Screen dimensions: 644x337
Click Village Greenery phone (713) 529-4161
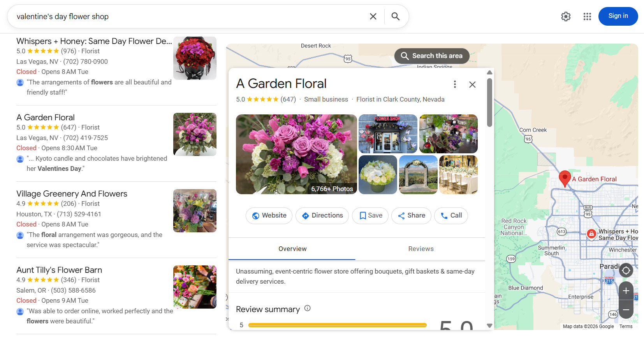click(x=79, y=214)
